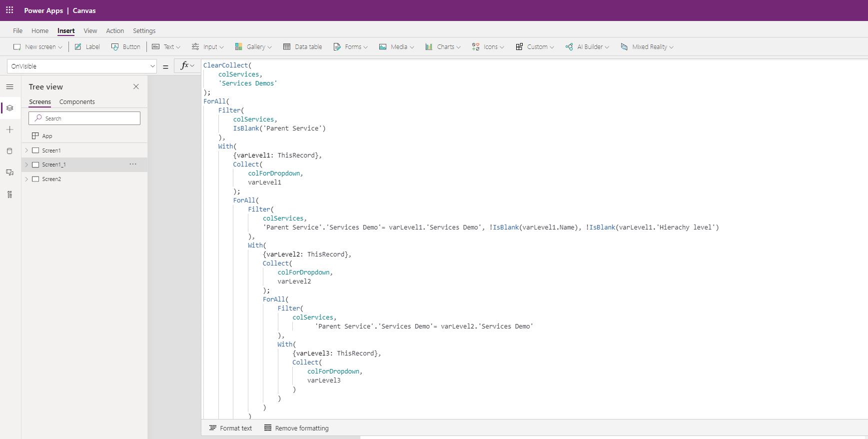Screen dimensions: 868x439
Task: Expand the Screen2 tree node
Action: pos(26,179)
